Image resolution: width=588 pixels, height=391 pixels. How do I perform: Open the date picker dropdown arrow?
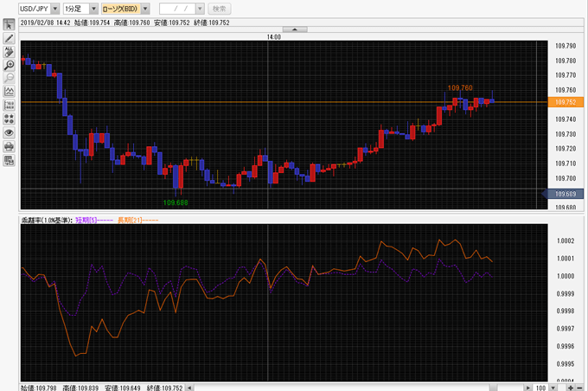tap(200, 9)
